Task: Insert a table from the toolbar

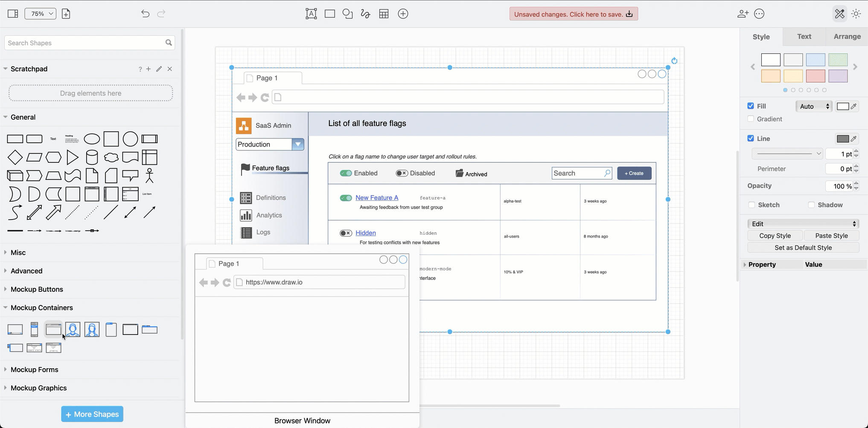Action: point(384,13)
